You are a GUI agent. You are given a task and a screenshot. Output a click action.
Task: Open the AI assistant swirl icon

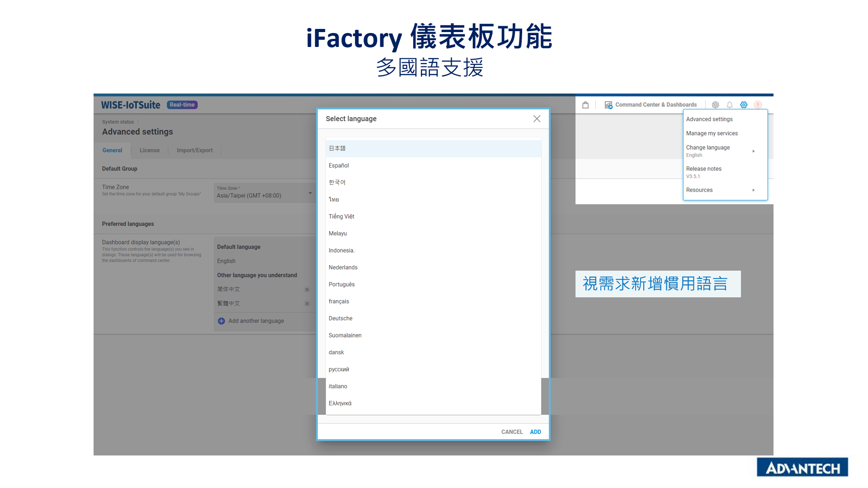(x=715, y=105)
